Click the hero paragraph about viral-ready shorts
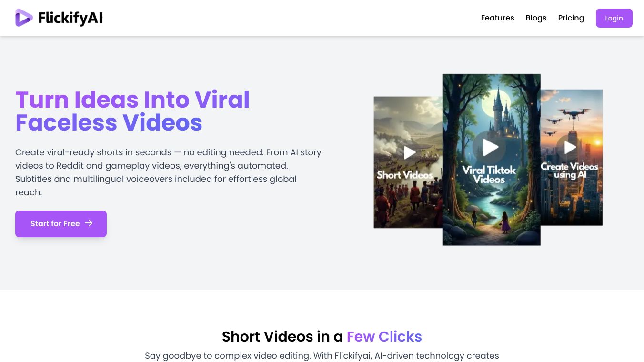 (x=169, y=172)
